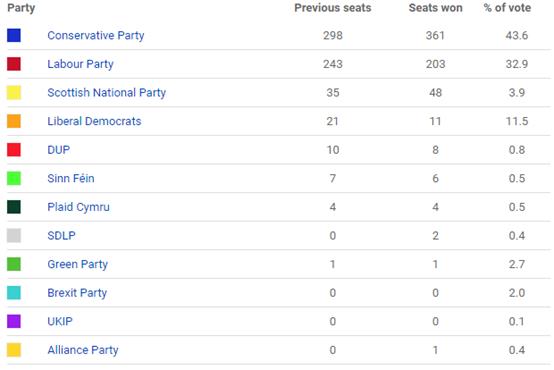
Task: Visit the Green Party link
Action: coord(77,264)
